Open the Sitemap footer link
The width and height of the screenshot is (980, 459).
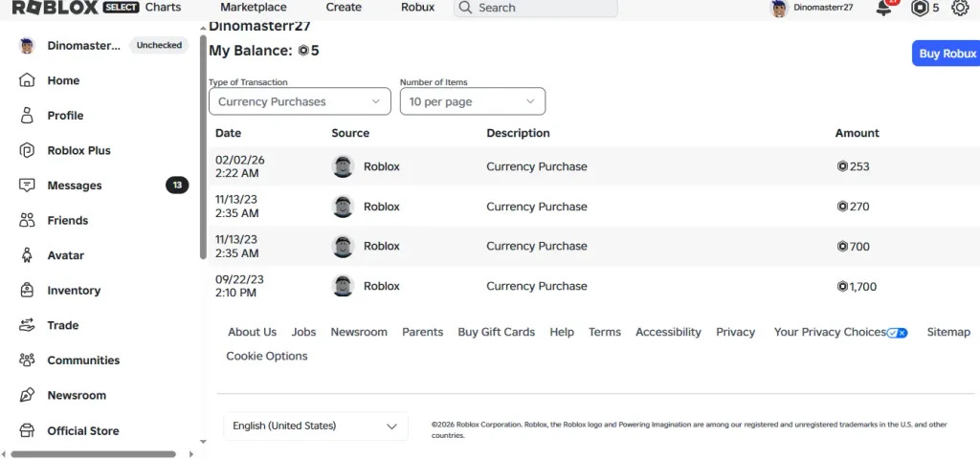pyautogui.click(x=948, y=332)
